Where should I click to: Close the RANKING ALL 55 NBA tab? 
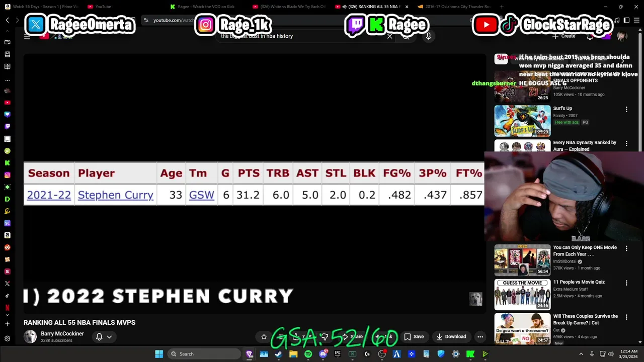point(407,7)
